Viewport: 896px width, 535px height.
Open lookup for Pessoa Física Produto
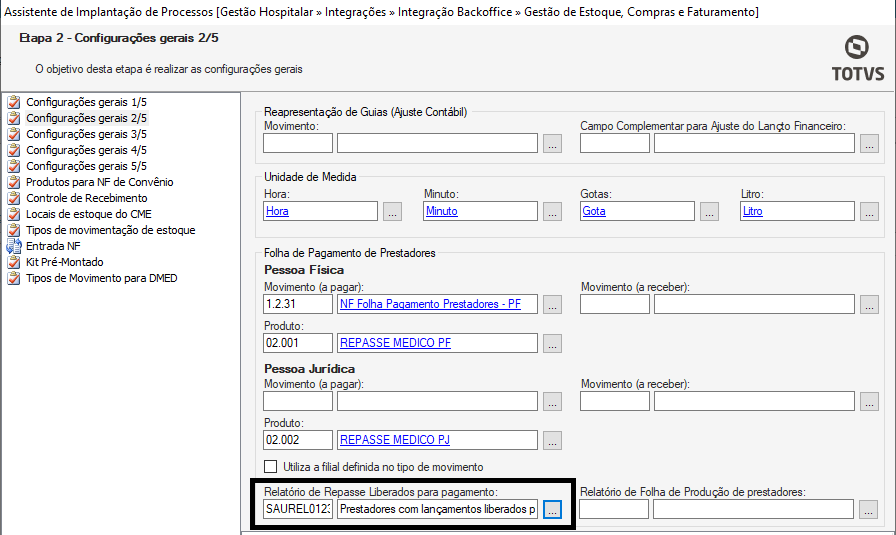tap(553, 343)
